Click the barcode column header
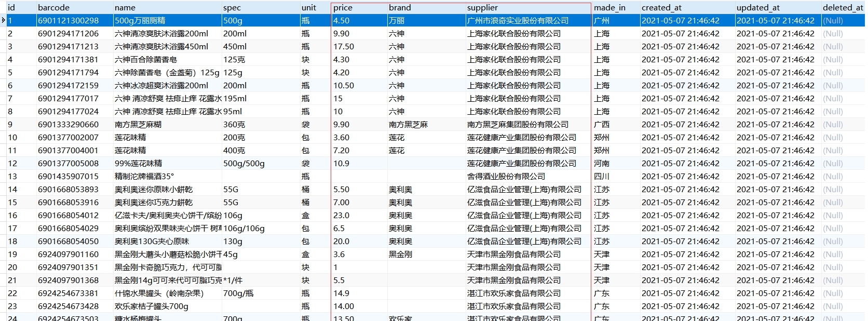 point(75,7)
